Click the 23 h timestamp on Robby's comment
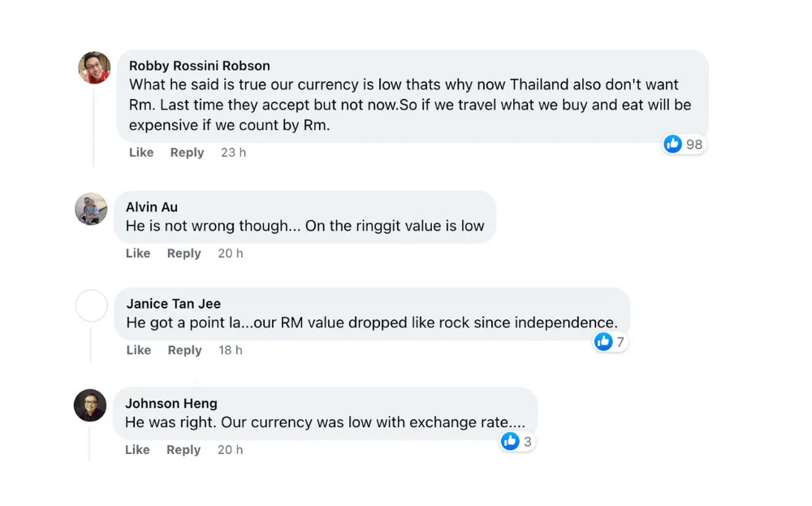The image size is (812, 506). click(x=233, y=153)
